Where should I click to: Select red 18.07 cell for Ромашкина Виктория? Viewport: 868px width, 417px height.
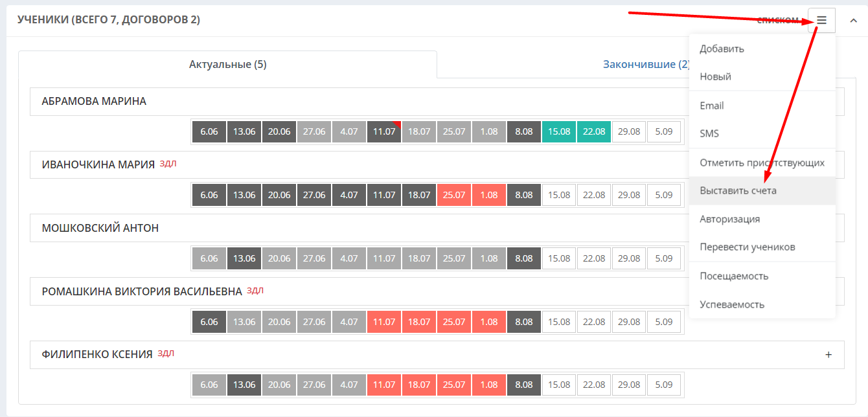419,322
